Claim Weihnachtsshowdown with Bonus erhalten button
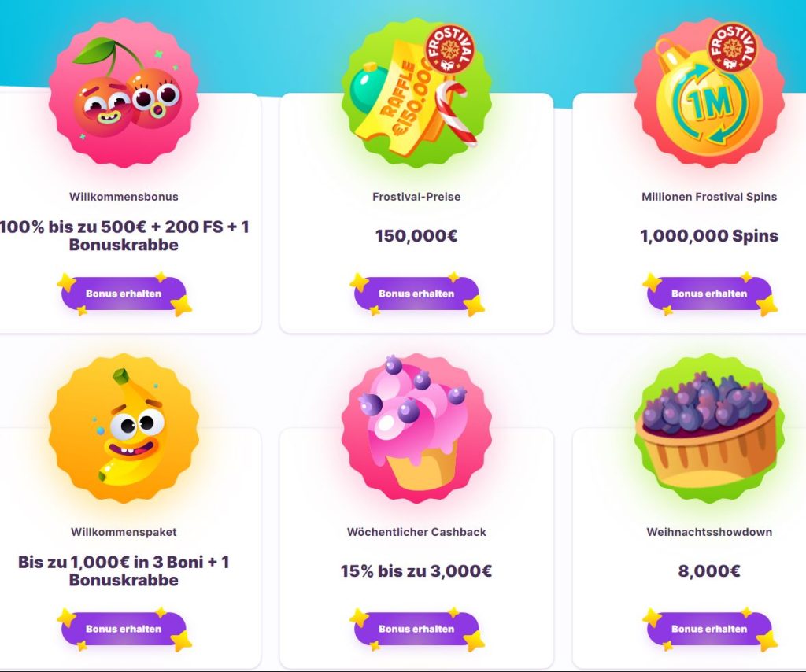806x672 pixels. (709, 629)
